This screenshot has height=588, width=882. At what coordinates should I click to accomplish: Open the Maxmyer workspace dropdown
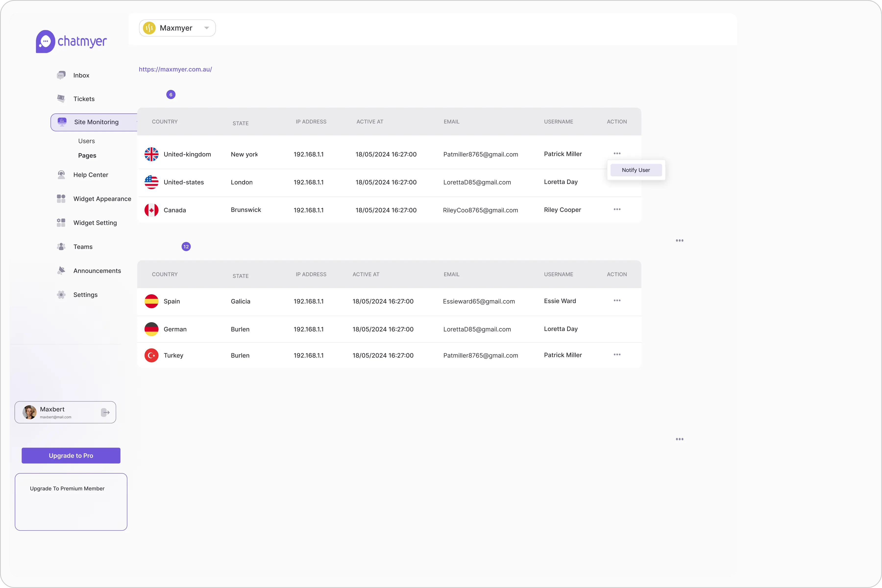(x=177, y=28)
